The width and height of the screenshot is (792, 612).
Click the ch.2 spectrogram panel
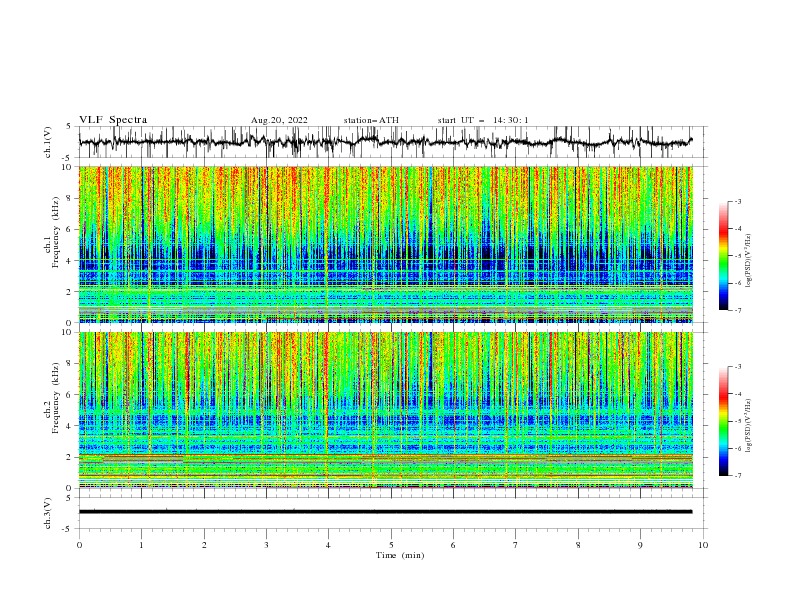pos(386,410)
